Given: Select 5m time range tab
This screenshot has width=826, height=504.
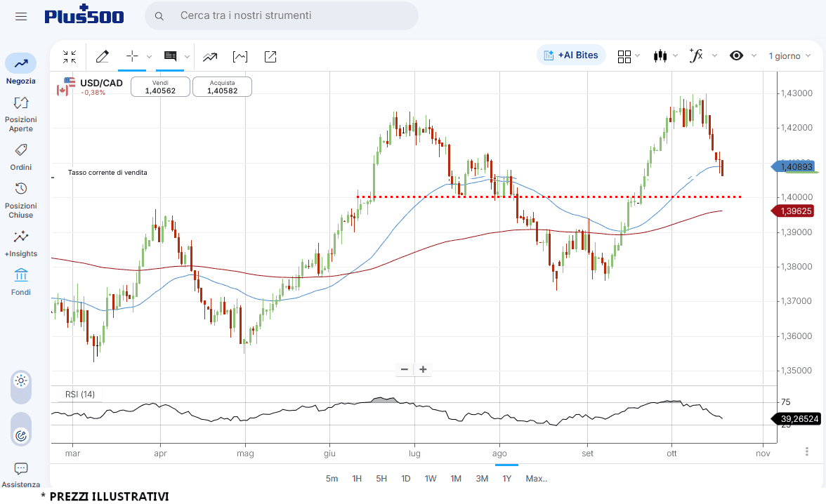Looking at the screenshot, I should [332, 479].
